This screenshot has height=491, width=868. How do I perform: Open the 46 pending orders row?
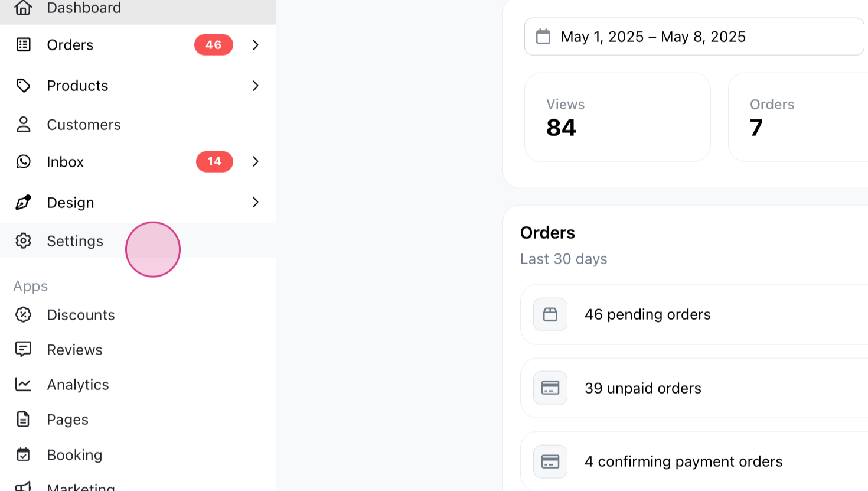694,314
